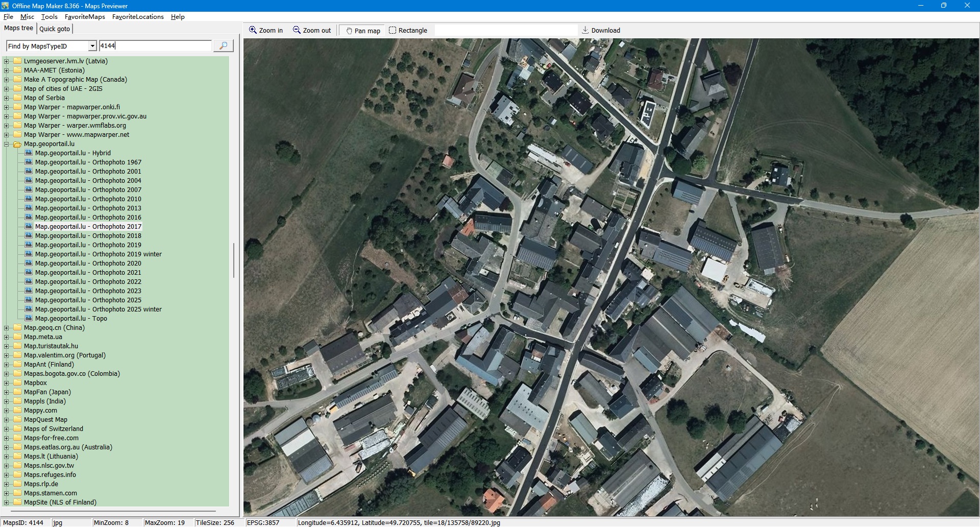Click the Map.geoportail.lu Hybrid layer icon
The height and width of the screenshot is (527, 980).
[29, 153]
